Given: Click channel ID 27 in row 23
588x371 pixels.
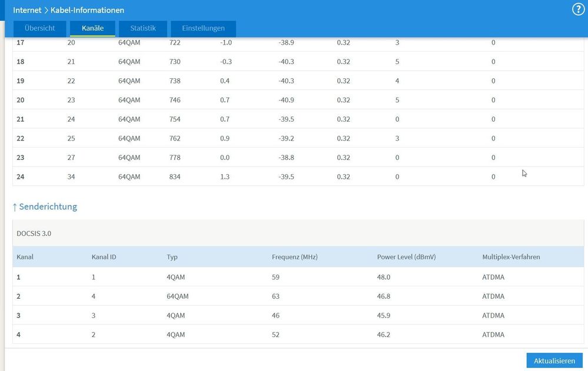Looking at the screenshot, I should coord(71,158).
